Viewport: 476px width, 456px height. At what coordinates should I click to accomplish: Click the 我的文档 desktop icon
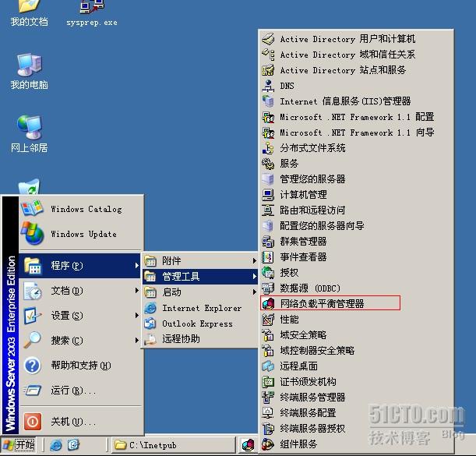[29, 7]
